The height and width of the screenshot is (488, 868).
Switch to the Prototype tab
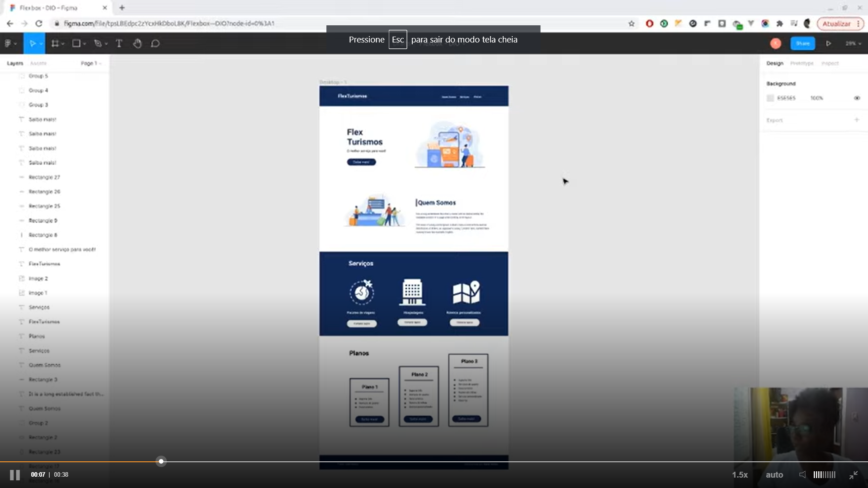(x=802, y=63)
